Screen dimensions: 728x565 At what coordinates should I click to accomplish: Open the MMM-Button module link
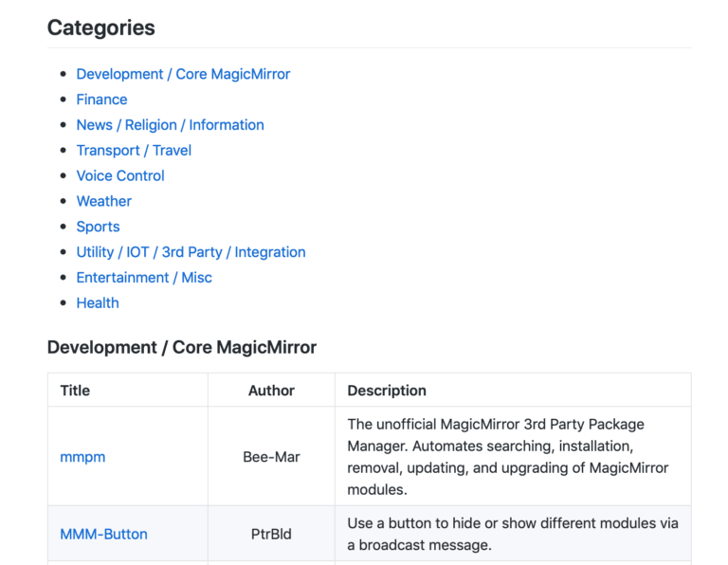(103, 534)
